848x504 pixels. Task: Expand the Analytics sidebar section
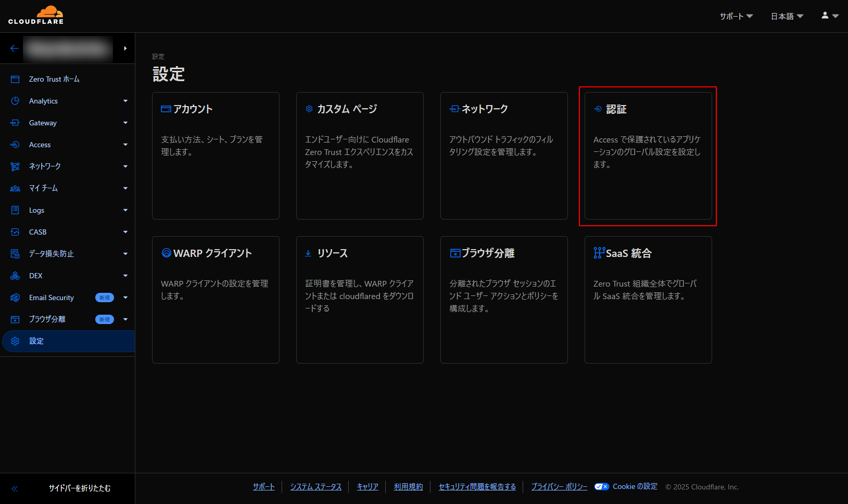(x=125, y=101)
